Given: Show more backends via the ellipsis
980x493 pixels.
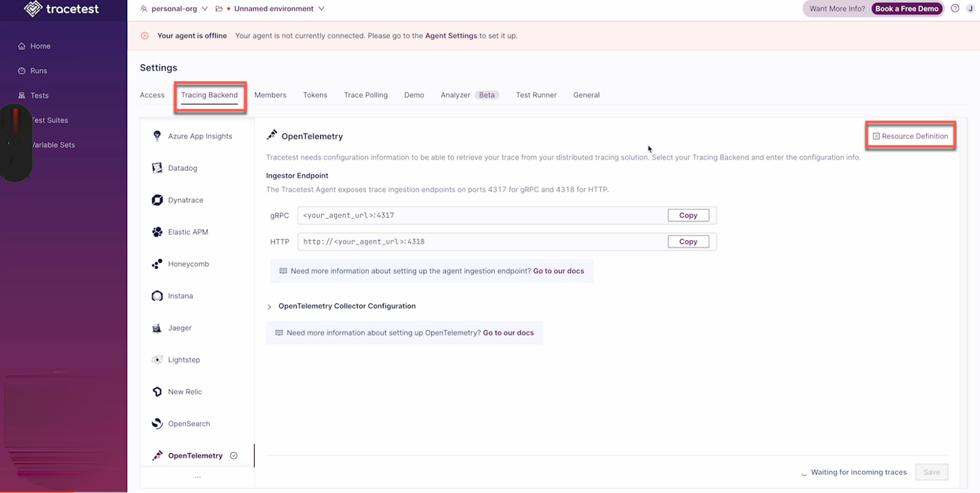Looking at the screenshot, I should [x=198, y=476].
